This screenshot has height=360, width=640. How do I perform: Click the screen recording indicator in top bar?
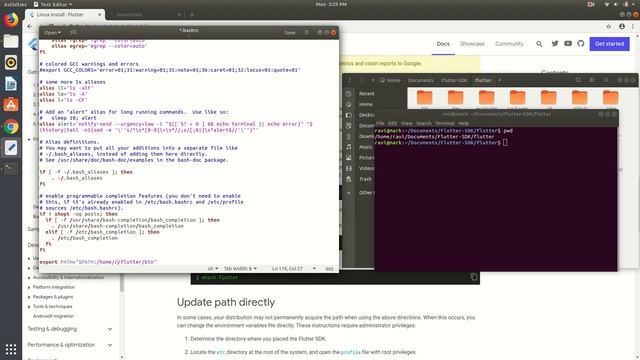[591, 4]
